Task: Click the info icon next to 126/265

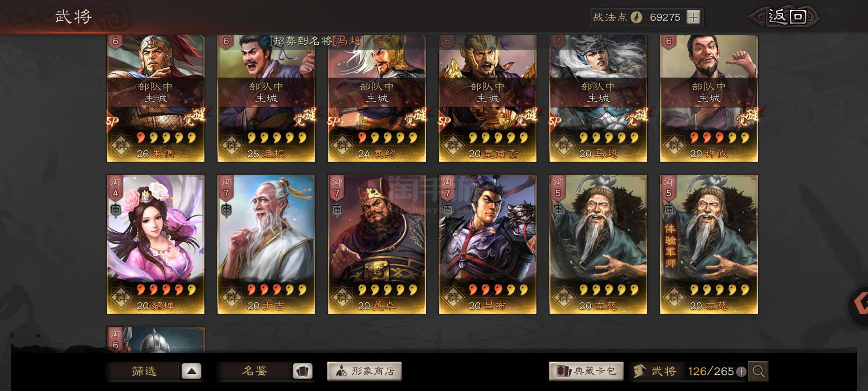Action: point(741,371)
